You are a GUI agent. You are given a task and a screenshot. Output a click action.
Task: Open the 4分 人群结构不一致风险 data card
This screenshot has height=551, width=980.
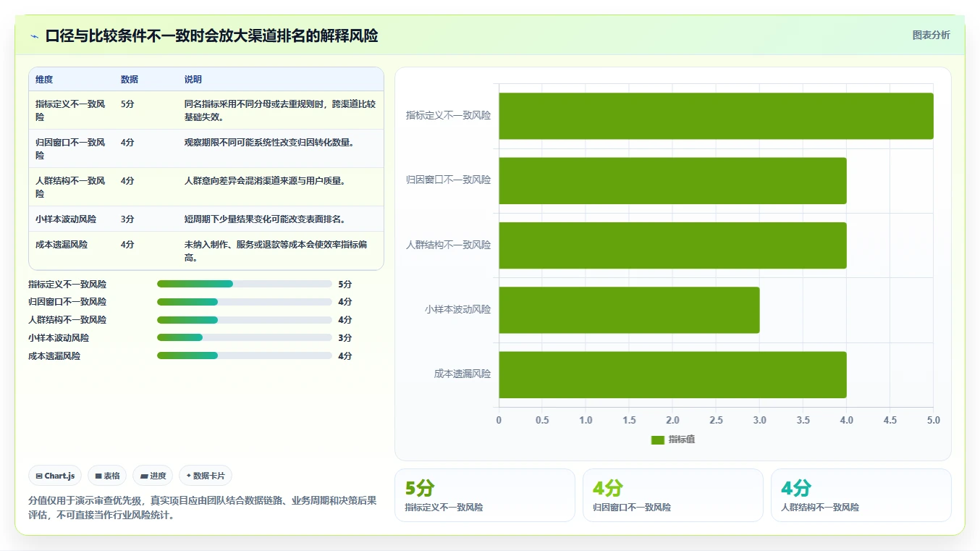coord(861,495)
